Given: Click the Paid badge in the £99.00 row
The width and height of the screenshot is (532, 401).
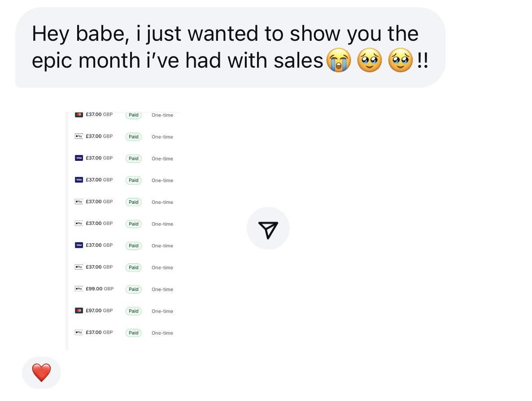Looking at the screenshot, I should (133, 289).
